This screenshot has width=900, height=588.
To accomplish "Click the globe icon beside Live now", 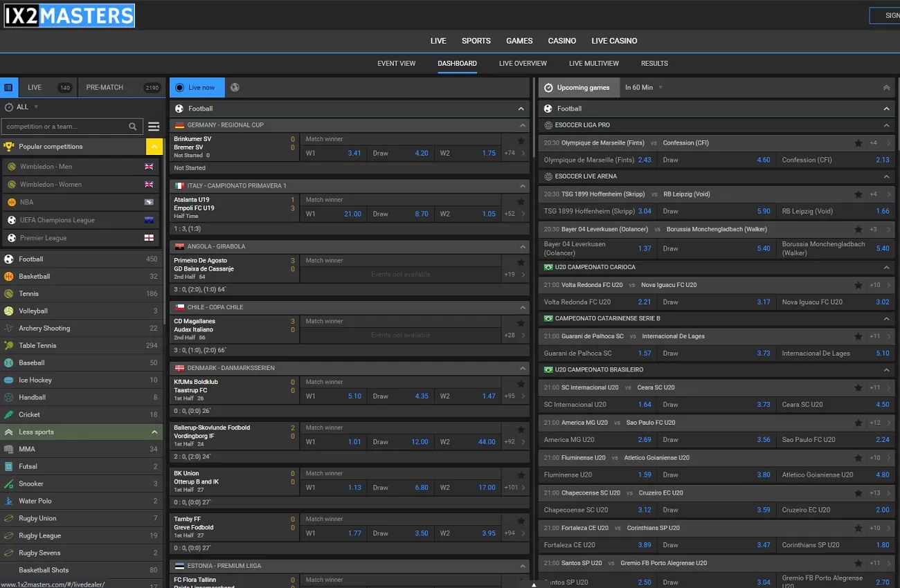I will [x=235, y=87].
